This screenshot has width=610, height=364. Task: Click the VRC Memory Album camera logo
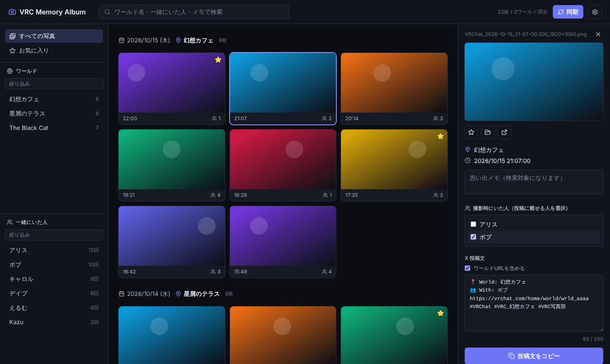[12, 12]
